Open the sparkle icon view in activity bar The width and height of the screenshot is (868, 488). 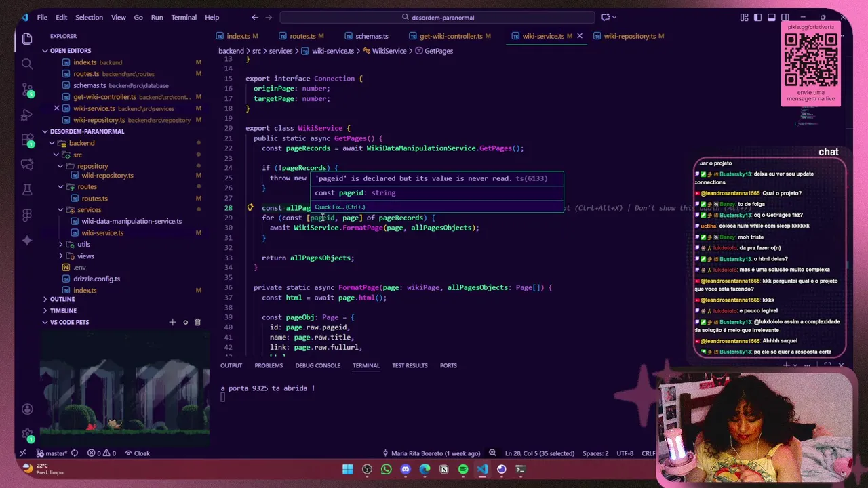[x=27, y=240]
